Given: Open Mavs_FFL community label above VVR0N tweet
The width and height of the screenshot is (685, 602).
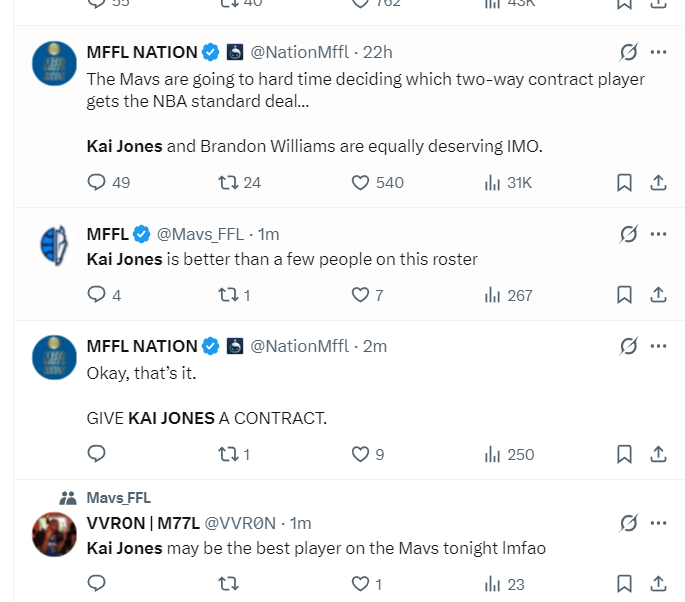Looking at the screenshot, I should pyautogui.click(x=118, y=497).
